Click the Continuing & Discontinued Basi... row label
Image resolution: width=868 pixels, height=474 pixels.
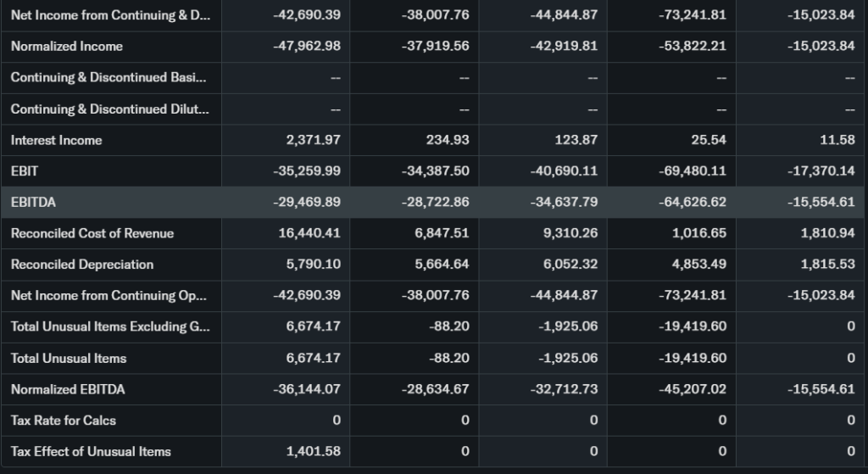(x=108, y=78)
